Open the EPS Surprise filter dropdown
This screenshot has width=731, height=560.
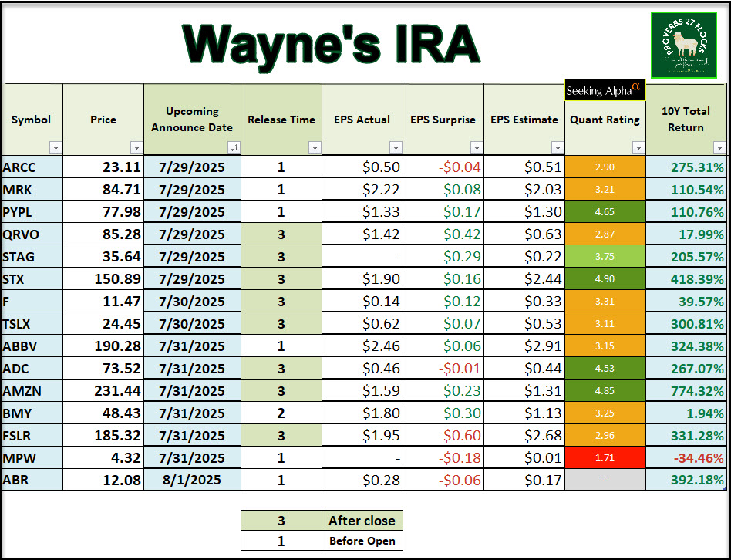[476, 147]
